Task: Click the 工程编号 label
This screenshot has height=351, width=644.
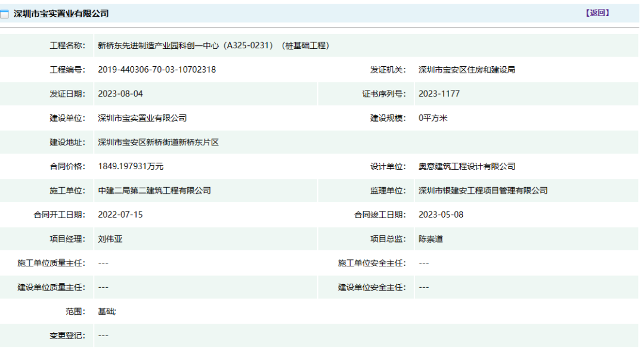Action: tap(67, 70)
